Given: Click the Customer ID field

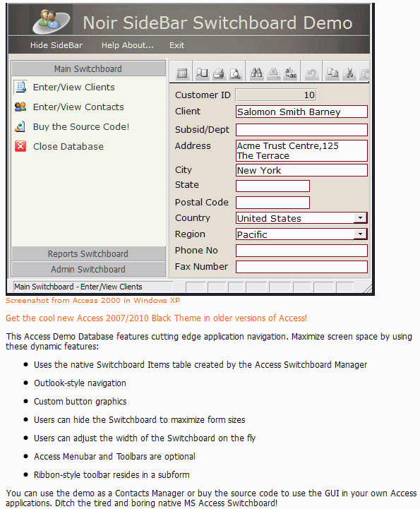Looking at the screenshot, I should [x=276, y=95].
